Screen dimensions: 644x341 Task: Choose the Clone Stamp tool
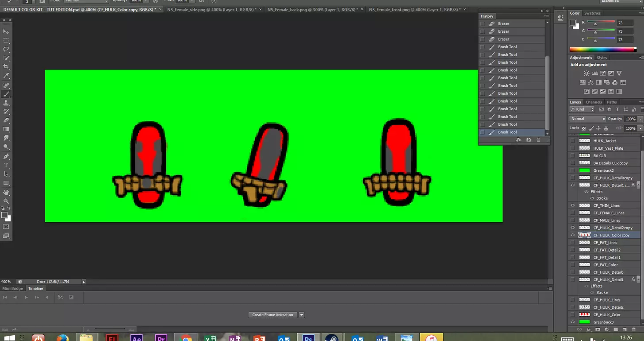click(x=6, y=103)
